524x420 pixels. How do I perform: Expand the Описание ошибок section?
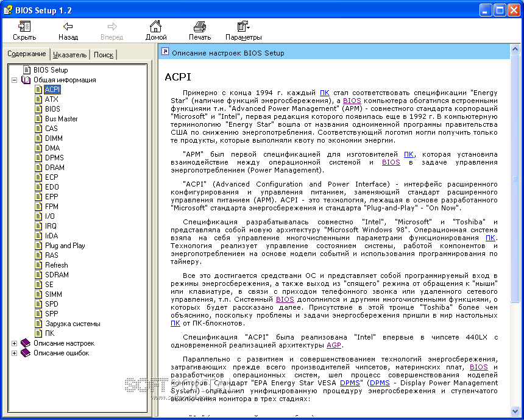pyautogui.click(x=15, y=353)
